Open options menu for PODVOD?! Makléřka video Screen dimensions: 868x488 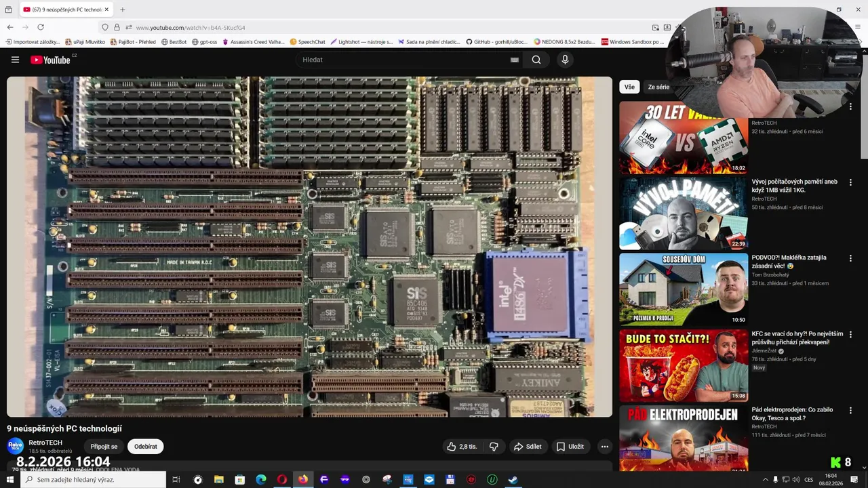(850, 258)
